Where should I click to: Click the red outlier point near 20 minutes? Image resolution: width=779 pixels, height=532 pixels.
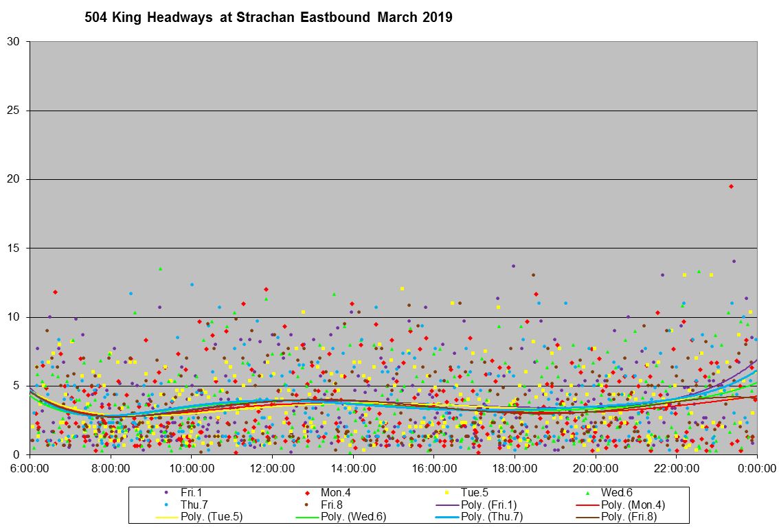pos(731,186)
